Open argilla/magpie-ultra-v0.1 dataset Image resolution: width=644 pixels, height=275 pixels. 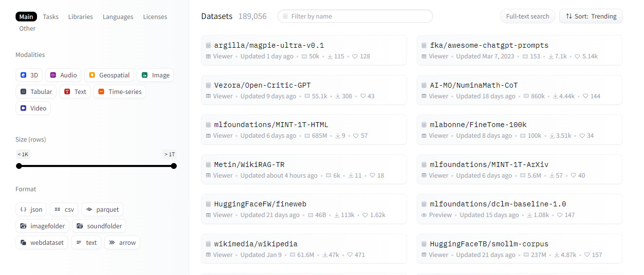[x=304, y=50]
